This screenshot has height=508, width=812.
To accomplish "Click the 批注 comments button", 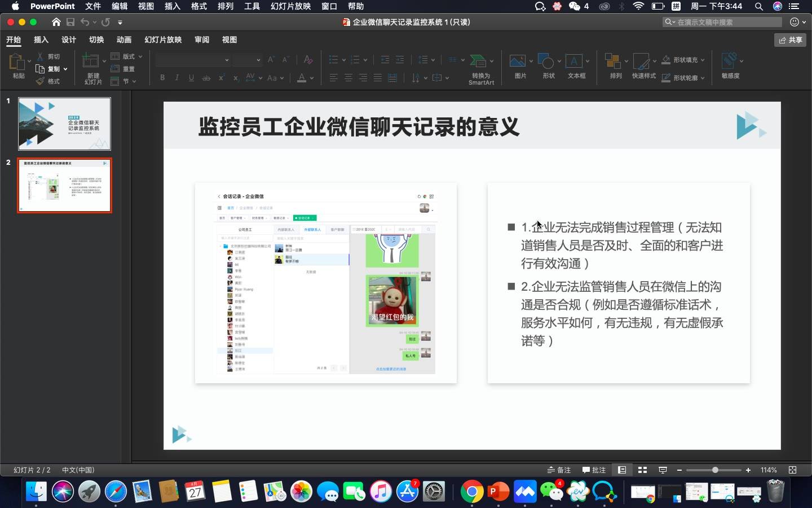I will click(x=594, y=470).
